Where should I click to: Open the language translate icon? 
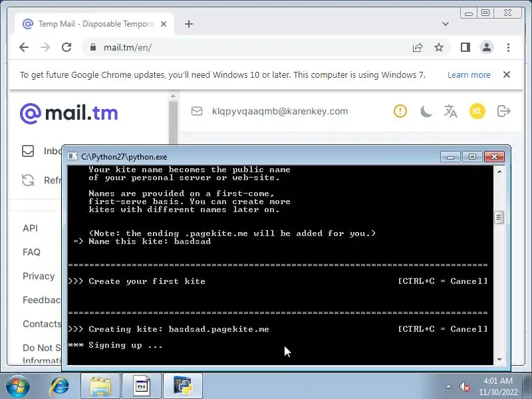[x=451, y=111]
